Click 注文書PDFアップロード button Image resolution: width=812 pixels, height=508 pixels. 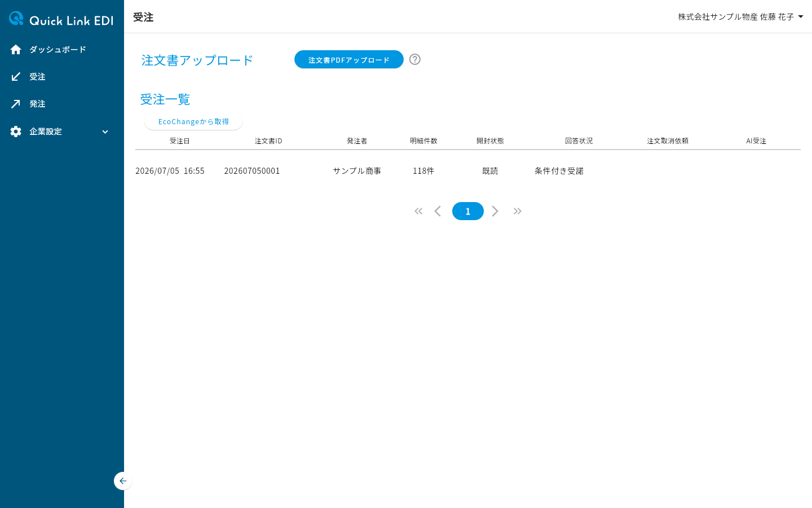(x=349, y=59)
